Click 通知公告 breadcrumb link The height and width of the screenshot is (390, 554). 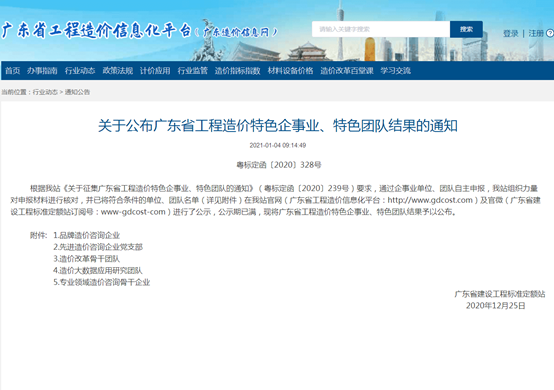coord(77,92)
